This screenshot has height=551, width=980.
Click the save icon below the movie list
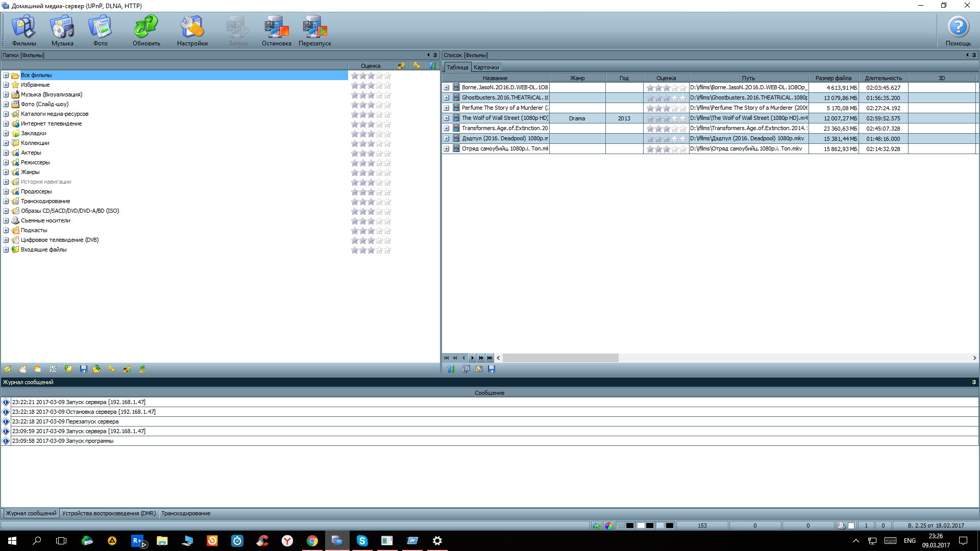(x=492, y=369)
